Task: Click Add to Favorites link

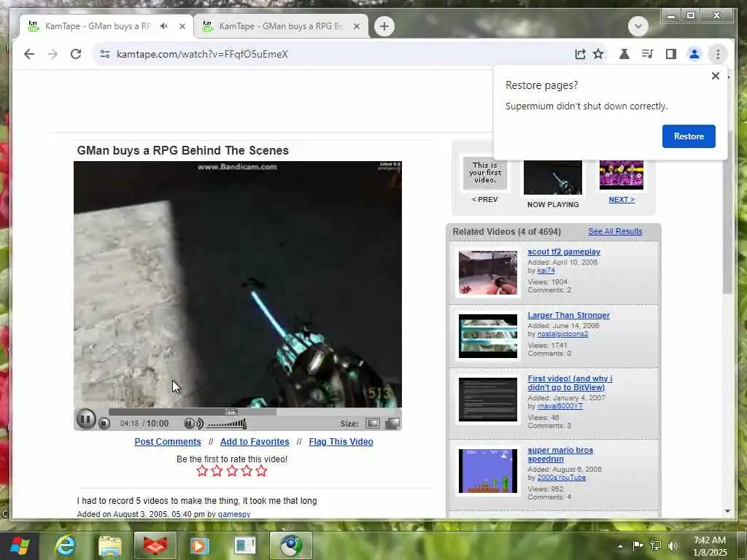Action: (255, 441)
